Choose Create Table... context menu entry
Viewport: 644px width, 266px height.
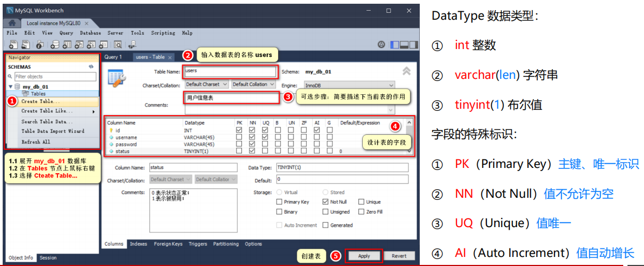[52, 101]
